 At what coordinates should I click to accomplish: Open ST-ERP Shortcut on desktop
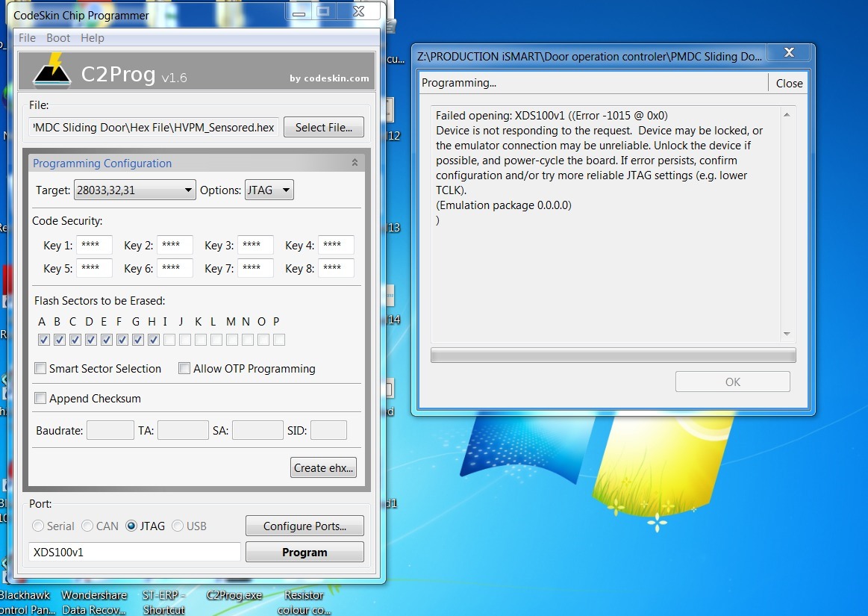(x=163, y=602)
